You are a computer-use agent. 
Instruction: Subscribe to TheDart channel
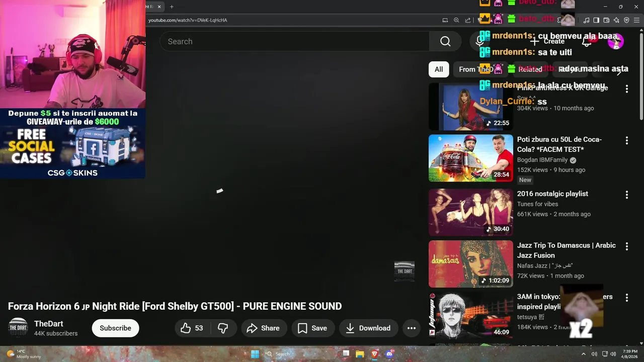point(115,328)
